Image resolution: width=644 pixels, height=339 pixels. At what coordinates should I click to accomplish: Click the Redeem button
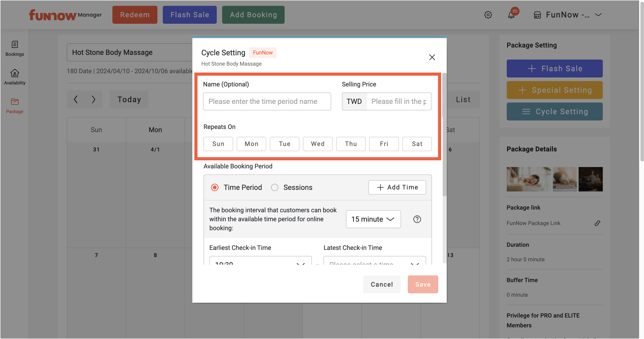(x=135, y=15)
